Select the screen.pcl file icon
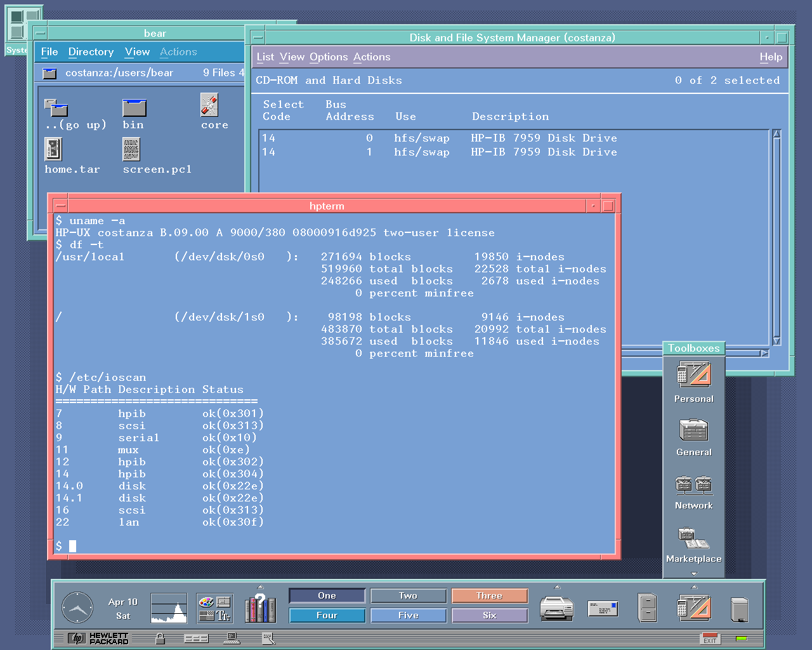 click(x=131, y=150)
